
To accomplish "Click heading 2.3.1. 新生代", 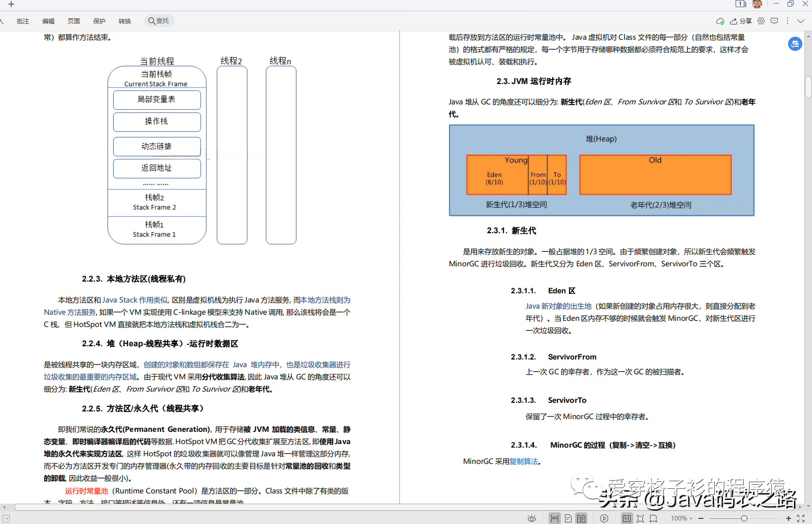I will [x=511, y=231].
